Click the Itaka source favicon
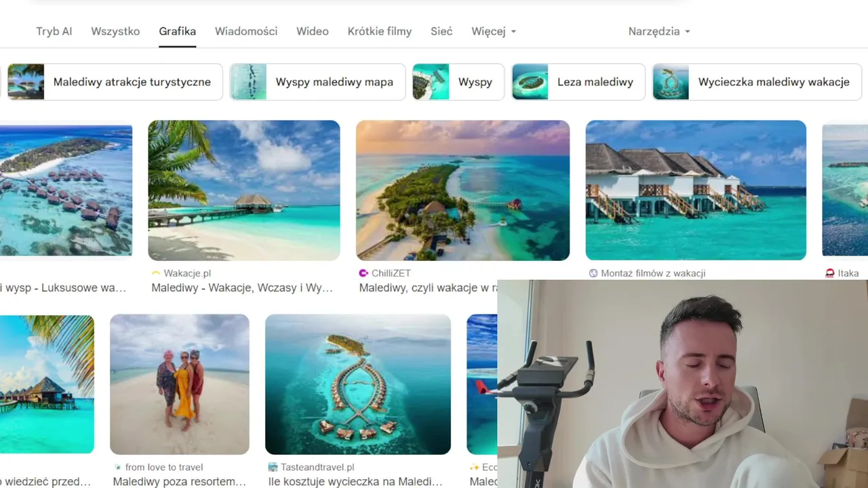Screen dimensions: 868x488 coord(829,273)
